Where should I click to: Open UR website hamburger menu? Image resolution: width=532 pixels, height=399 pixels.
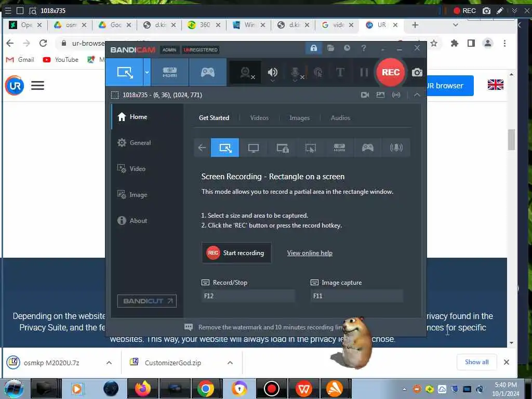coord(37,86)
